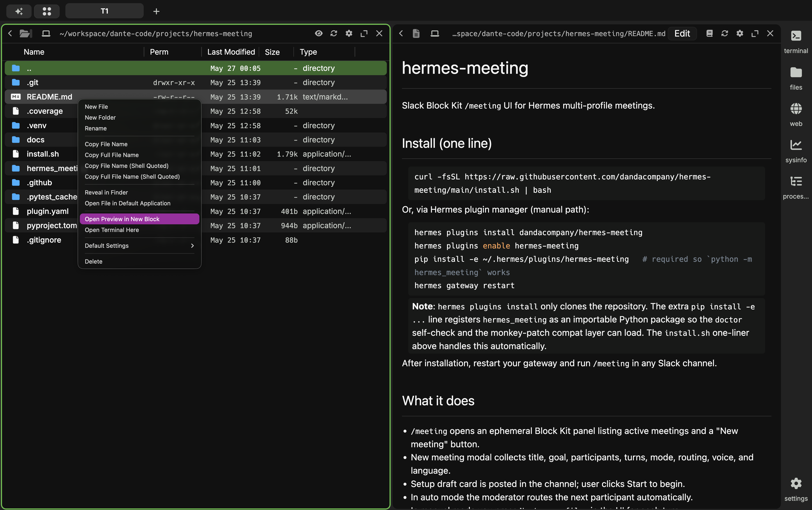Click the laptop connection icon in preview block
The height and width of the screenshot is (510, 812).
[435, 33]
